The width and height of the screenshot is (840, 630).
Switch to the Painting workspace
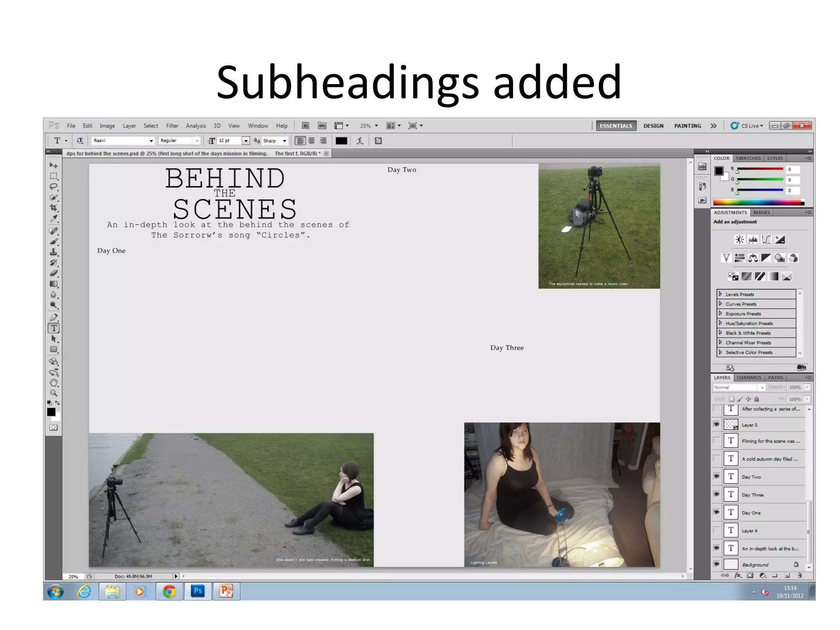(687, 126)
